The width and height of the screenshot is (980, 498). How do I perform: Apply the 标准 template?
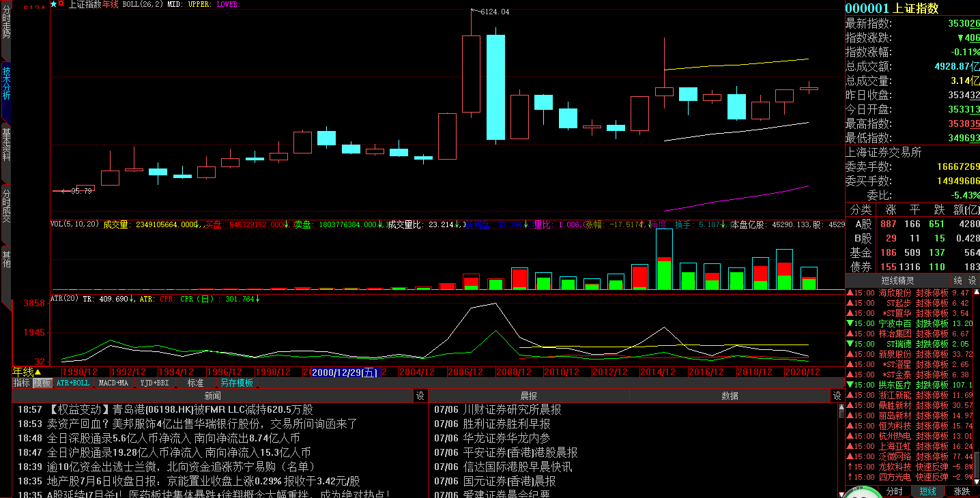[195, 383]
